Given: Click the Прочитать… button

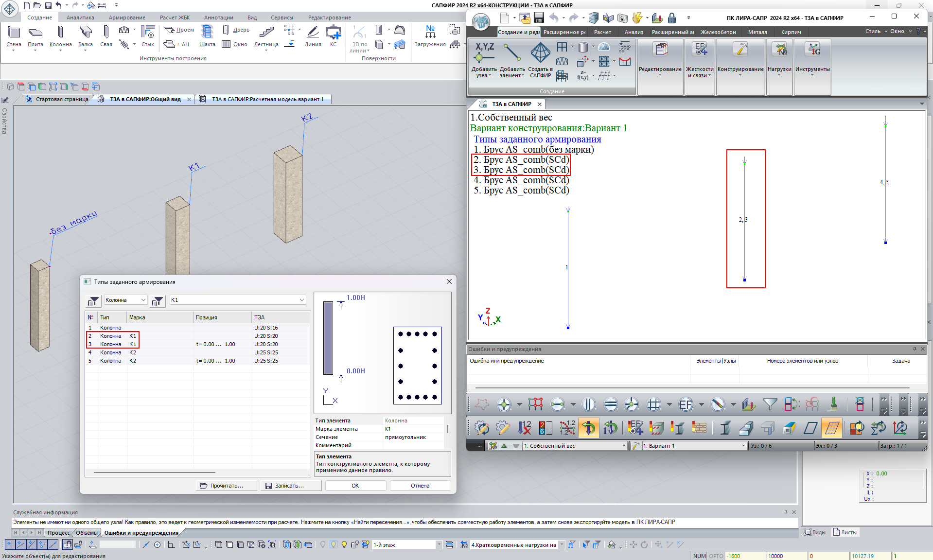Looking at the screenshot, I should [227, 486].
